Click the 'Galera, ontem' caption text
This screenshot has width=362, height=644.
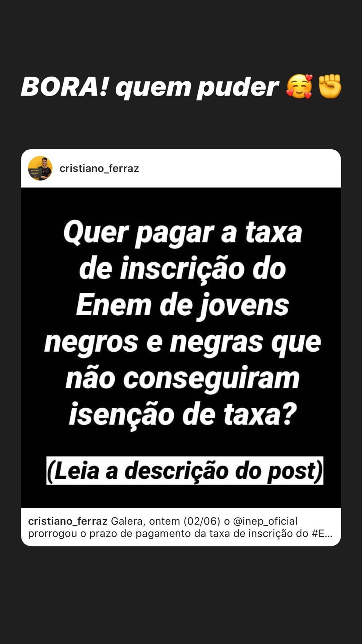(x=145, y=521)
